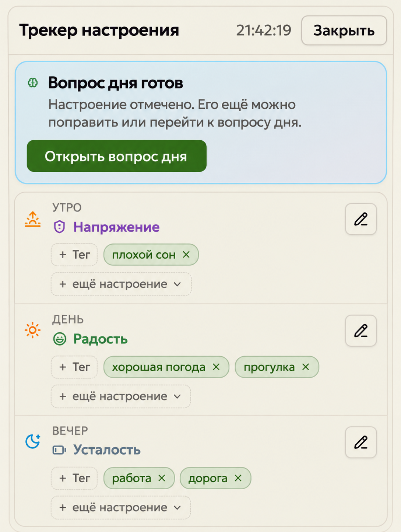Add a tag to the ВЕЧЕР entry
The image size is (401, 532).
coord(74,478)
